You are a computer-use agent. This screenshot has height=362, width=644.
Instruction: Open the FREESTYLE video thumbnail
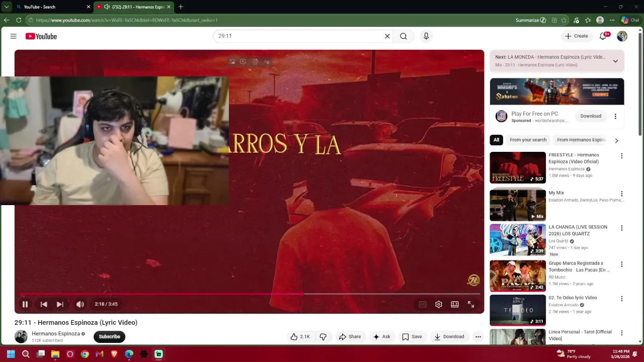pos(518,167)
